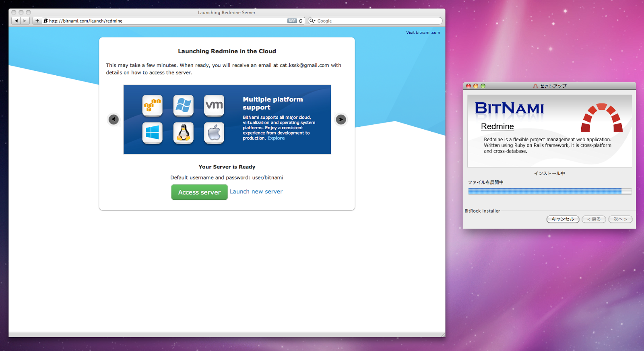Click the RSS badge in address bar
Viewport: 644px width, 351px height.
coord(292,21)
